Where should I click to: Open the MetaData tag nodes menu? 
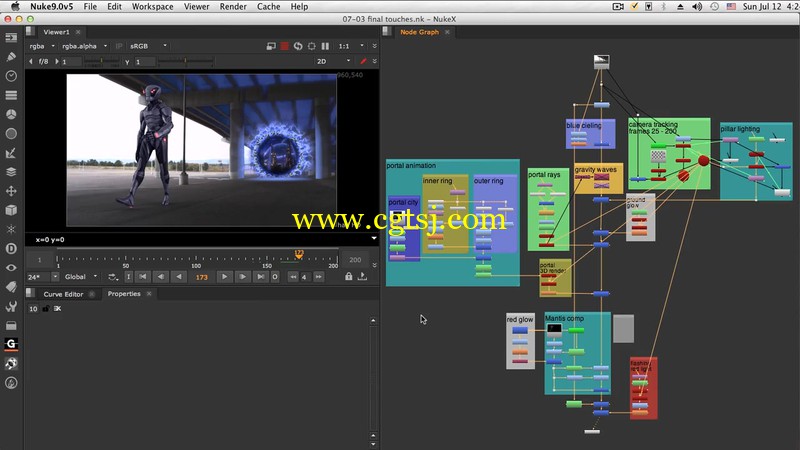(11, 287)
